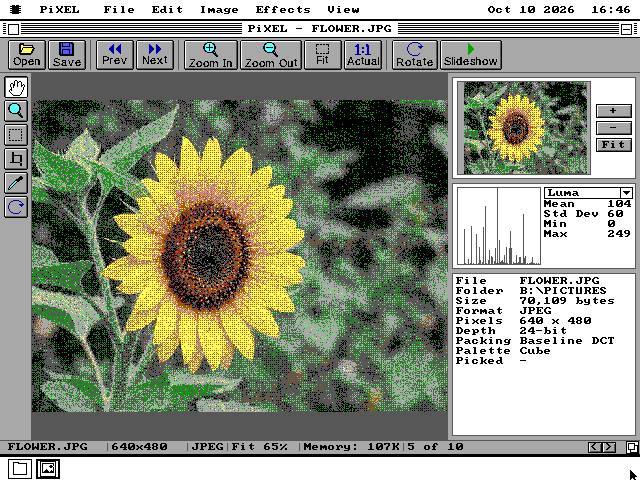Select the rectangular marquee selection tool
Screen dimensions: 640x480
(x=16, y=135)
